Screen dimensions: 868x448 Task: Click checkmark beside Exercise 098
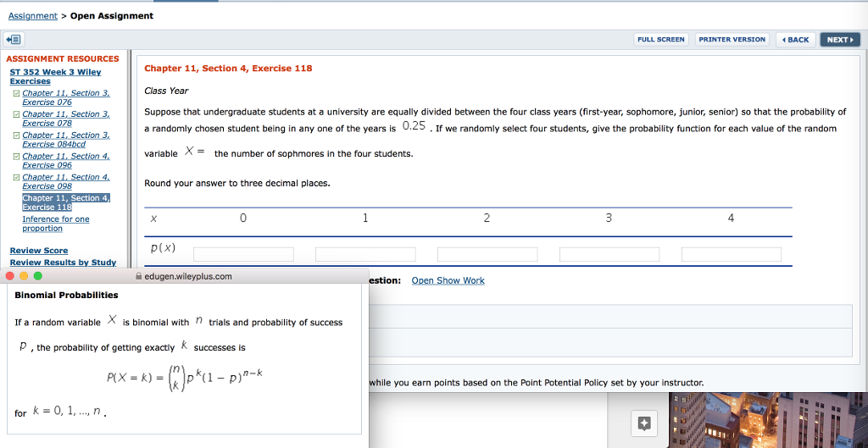[x=16, y=178]
